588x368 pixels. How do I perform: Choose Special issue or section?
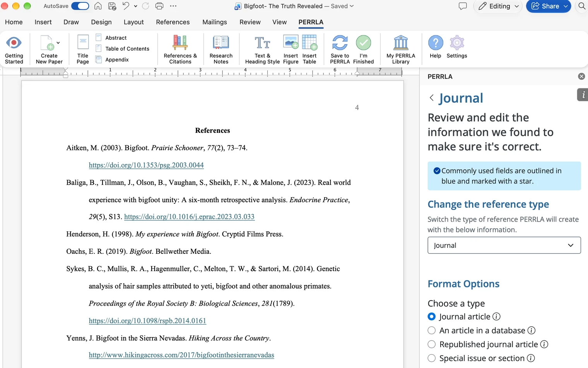click(432, 358)
